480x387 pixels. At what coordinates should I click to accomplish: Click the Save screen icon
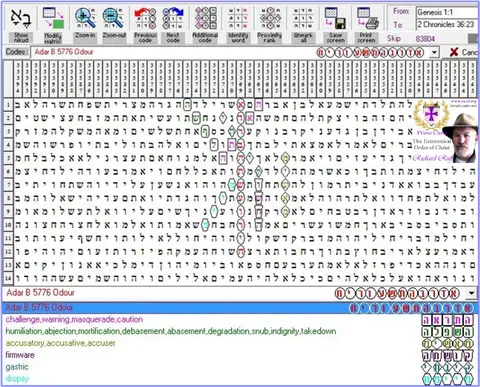point(335,25)
